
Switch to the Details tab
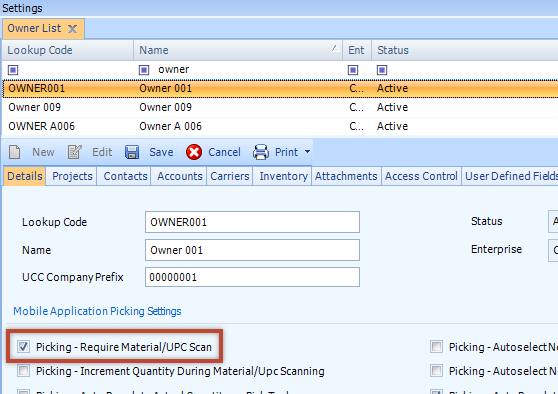click(x=25, y=176)
